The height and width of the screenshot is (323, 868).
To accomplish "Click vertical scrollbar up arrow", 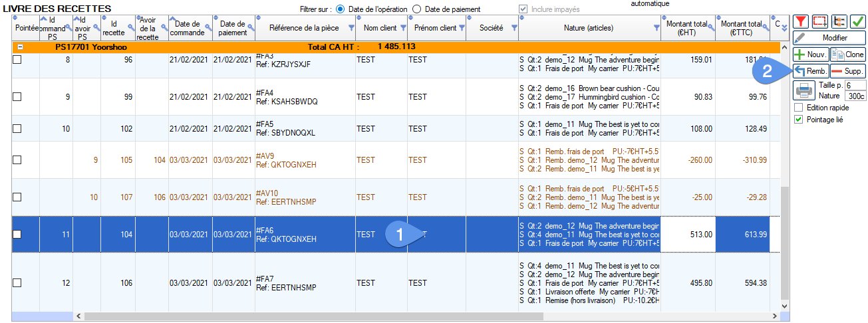I will click(x=784, y=47).
